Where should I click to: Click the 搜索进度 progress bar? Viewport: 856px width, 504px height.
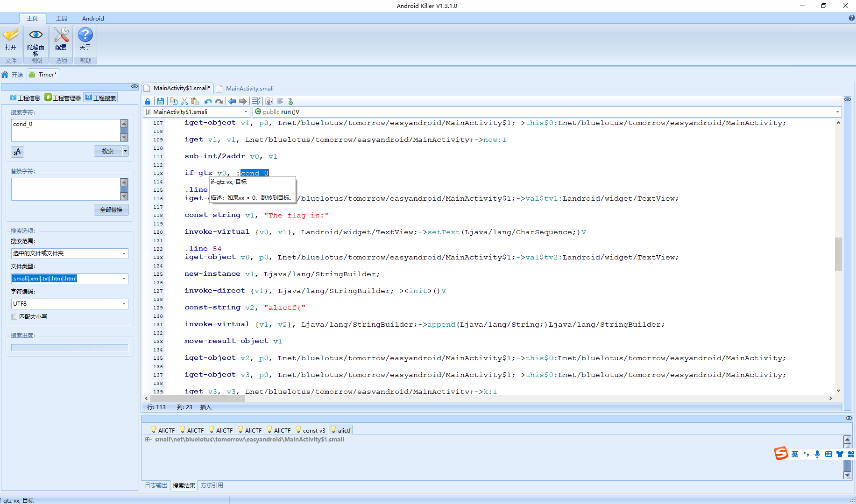coord(70,347)
